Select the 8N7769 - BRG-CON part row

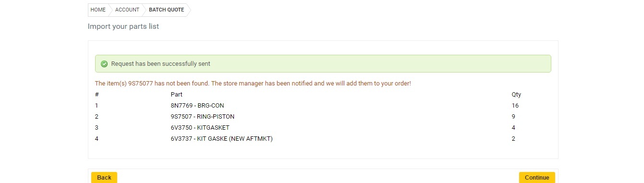[323, 106]
